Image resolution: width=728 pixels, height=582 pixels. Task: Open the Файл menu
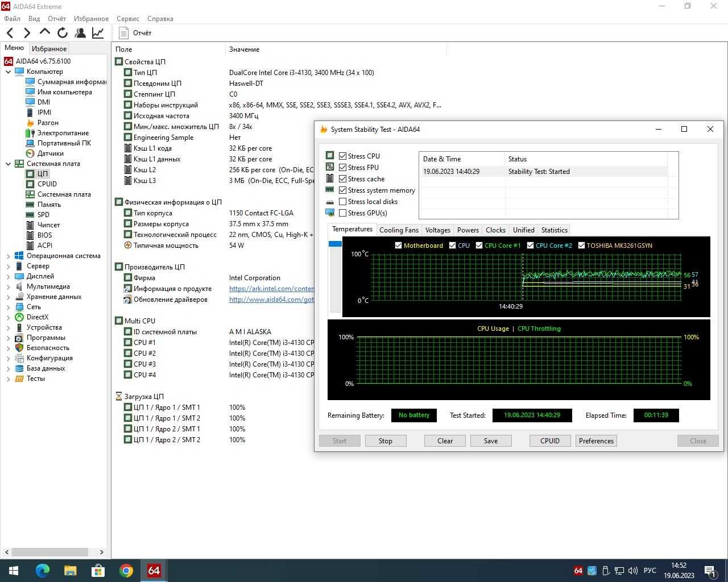12,19
